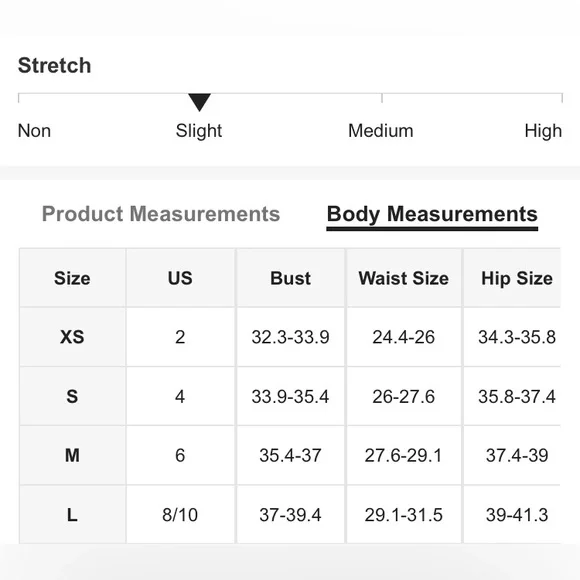Click the 32.3-33.9 bust cell
Image resolution: width=580 pixels, height=580 pixels.
[291, 337]
